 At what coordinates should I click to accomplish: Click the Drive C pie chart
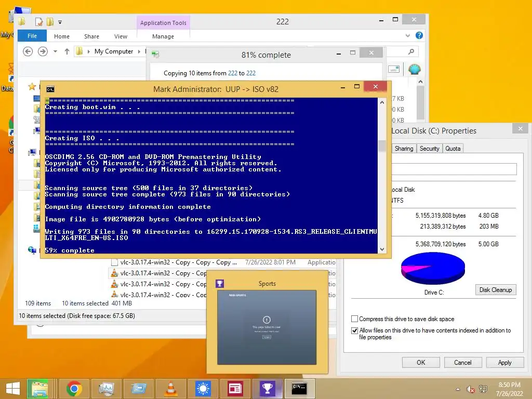[x=433, y=268]
